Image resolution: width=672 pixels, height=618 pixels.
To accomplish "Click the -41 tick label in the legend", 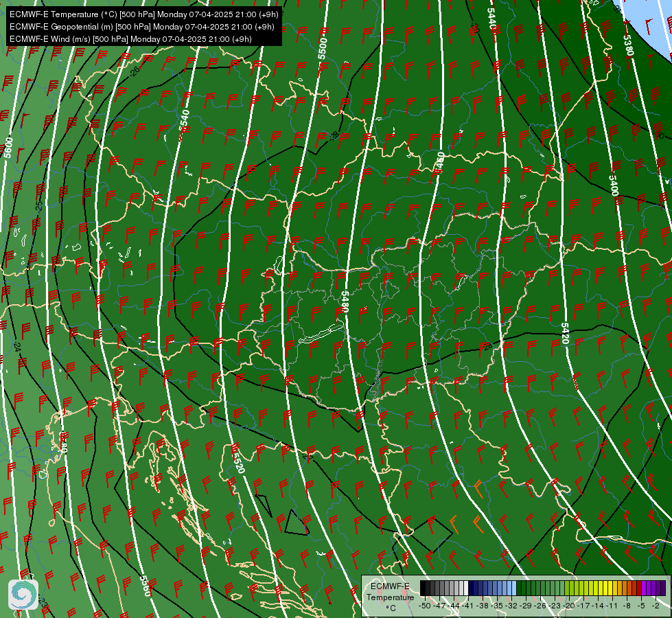I will [x=467, y=606].
